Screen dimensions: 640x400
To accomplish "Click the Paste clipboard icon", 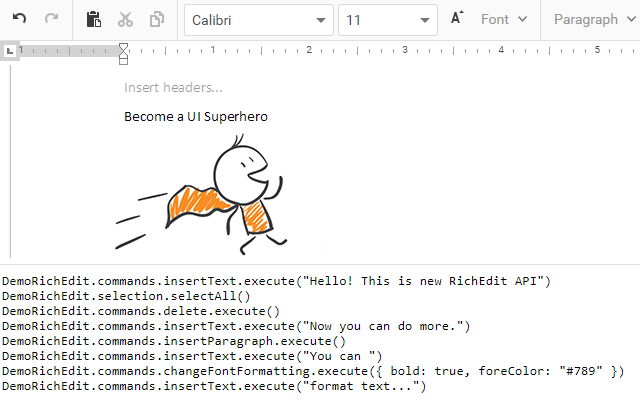I will coord(94,19).
